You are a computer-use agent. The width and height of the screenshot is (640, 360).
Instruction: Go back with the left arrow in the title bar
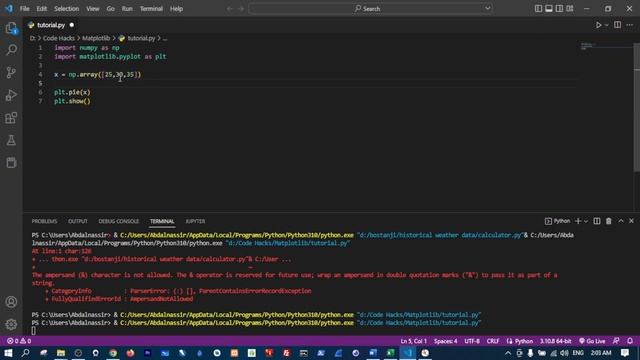(x=230, y=9)
